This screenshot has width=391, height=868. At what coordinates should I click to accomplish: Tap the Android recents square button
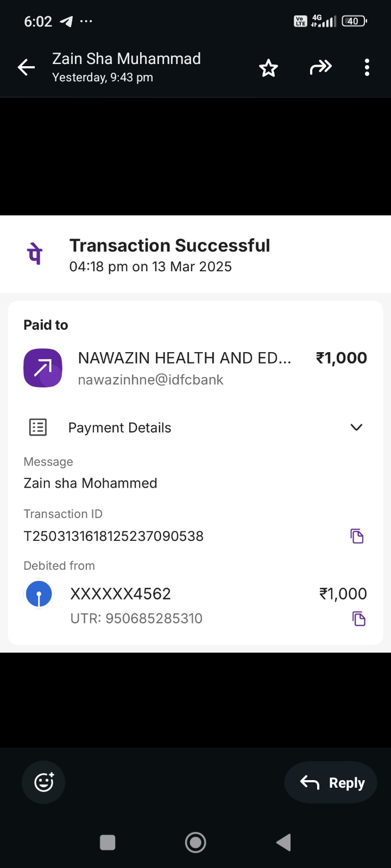pyautogui.click(x=108, y=843)
